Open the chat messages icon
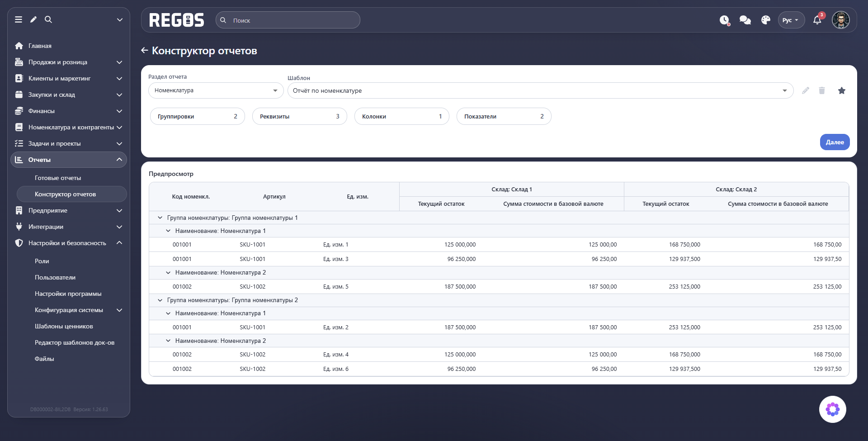This screenshot has height=441, width=868. click(x=745, y=20)
